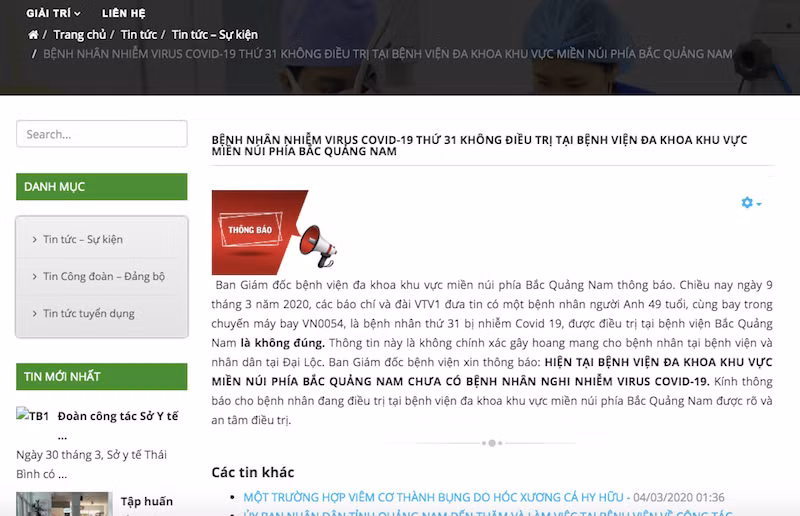This screenshot has height=516, width=800.
Task: Go to Trang chủ breadcrumb link
Action: [80, 35]
